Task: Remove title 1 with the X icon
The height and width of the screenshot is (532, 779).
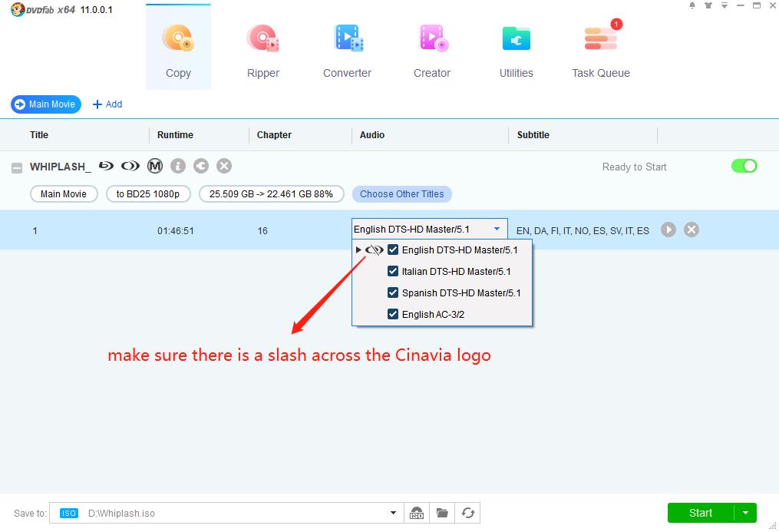Action: [x=692, y=230]
